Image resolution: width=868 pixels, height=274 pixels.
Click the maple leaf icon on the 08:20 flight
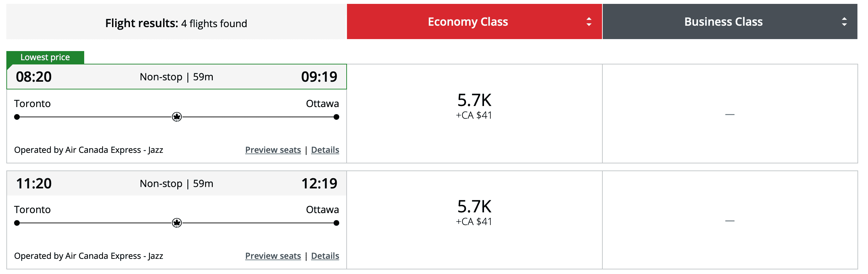coord(177,117)
